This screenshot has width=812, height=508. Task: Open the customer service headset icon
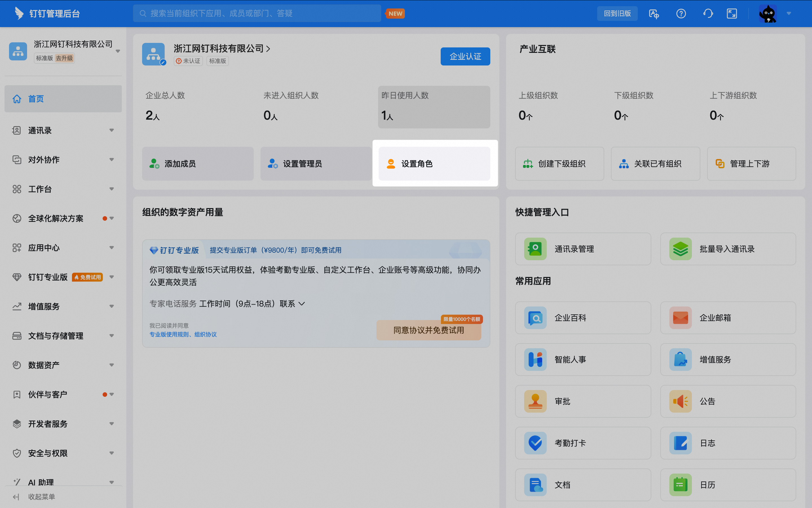tap(708, 14)
